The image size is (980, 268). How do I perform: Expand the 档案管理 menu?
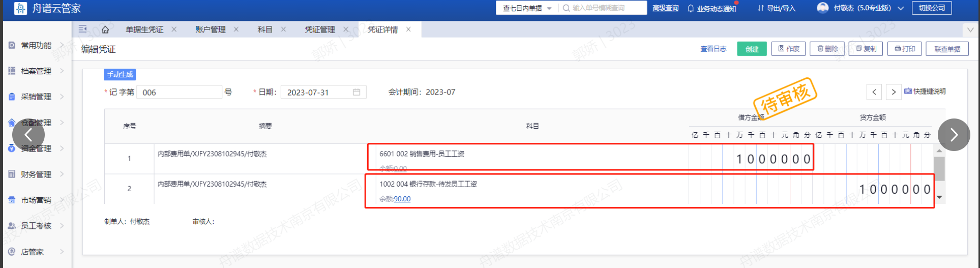point(62,71)
